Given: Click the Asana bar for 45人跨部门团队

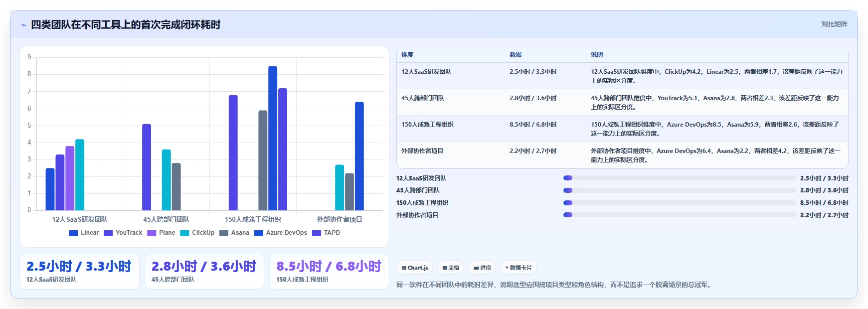Looking at the screenshot, I should 176,187.
